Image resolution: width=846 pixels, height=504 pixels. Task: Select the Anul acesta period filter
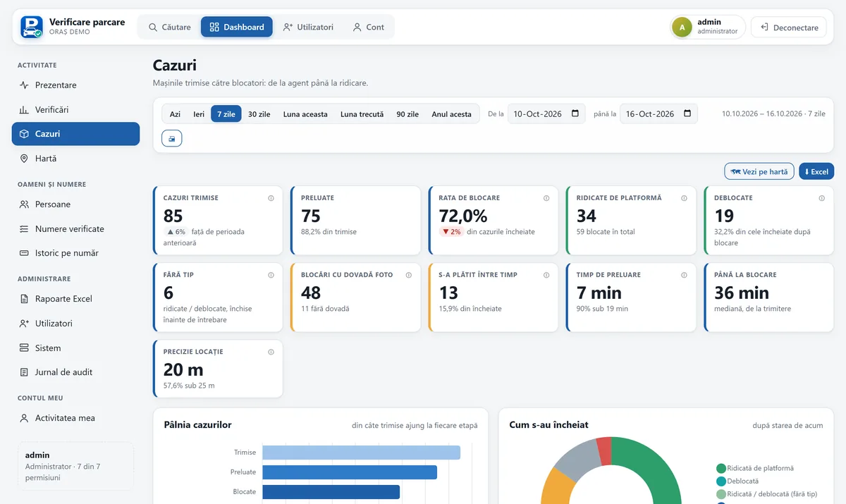point(452,114)
